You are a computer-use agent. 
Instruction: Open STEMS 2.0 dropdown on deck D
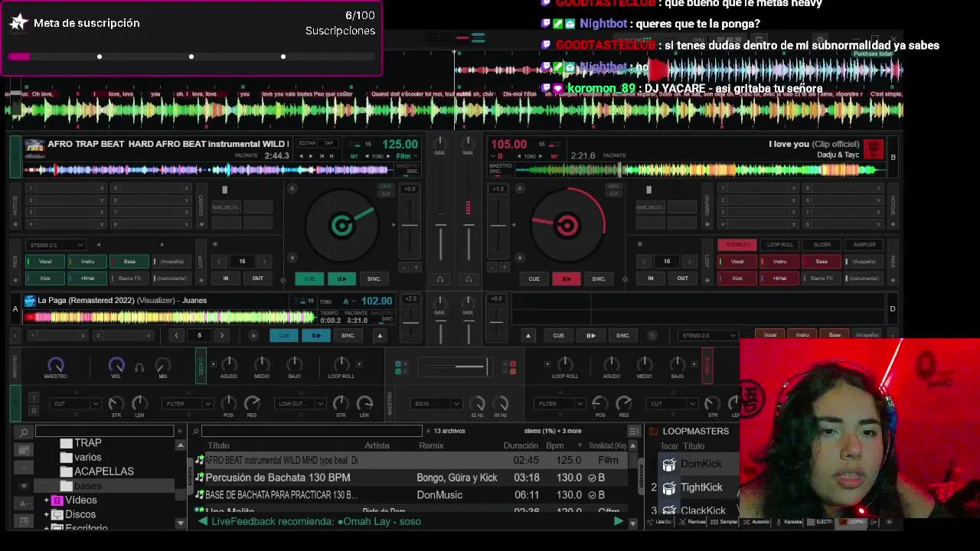(x=708, y=335)
